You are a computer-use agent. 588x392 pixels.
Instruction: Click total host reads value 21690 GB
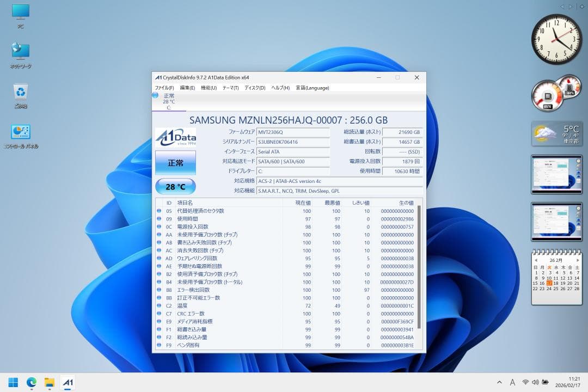tap(402, 132)
